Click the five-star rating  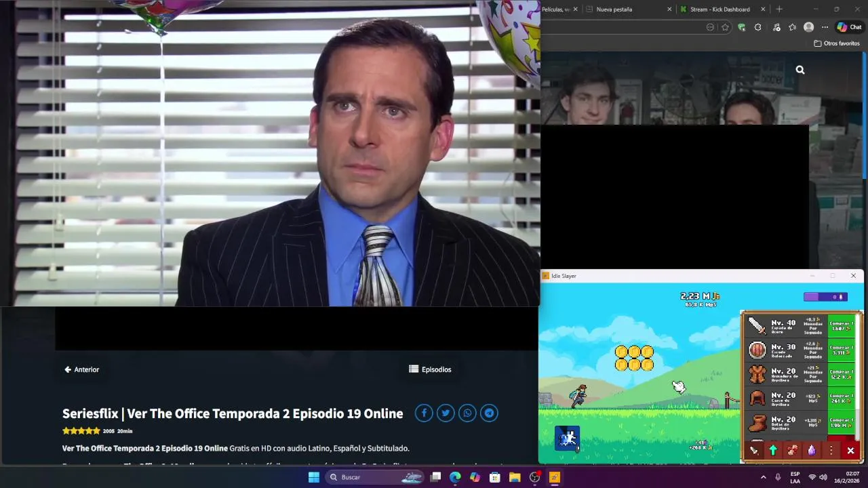81,431
